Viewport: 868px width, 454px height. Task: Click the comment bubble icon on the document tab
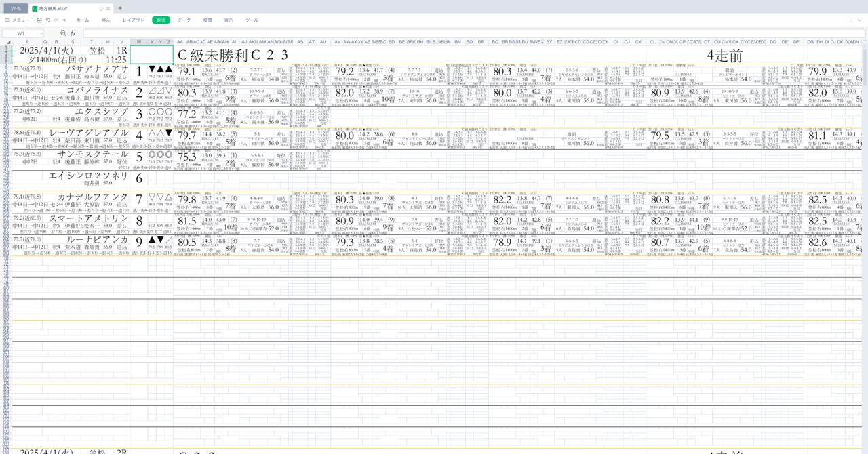[x=101, y=9]
